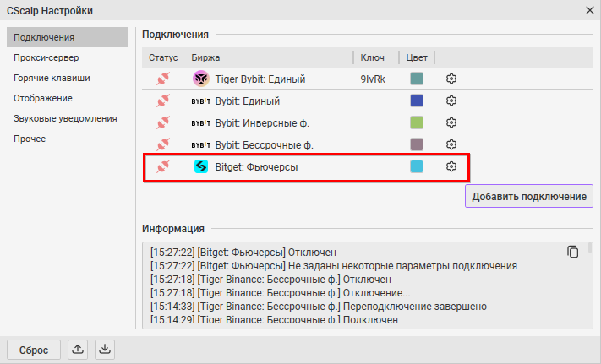
Task: Toggle connection status plug for Bitget: Фьючерсы
Action: 163,166
